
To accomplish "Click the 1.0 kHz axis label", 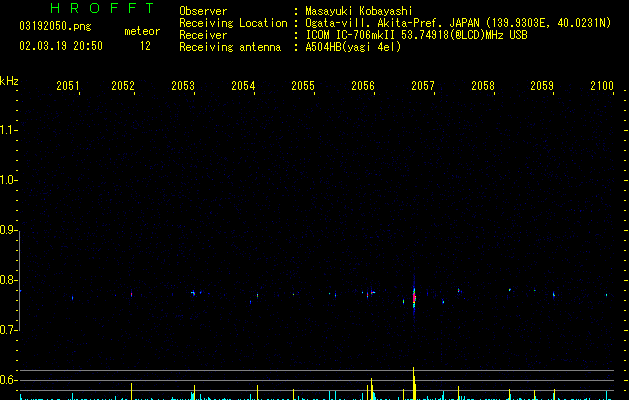I will [x=8, y=180].
